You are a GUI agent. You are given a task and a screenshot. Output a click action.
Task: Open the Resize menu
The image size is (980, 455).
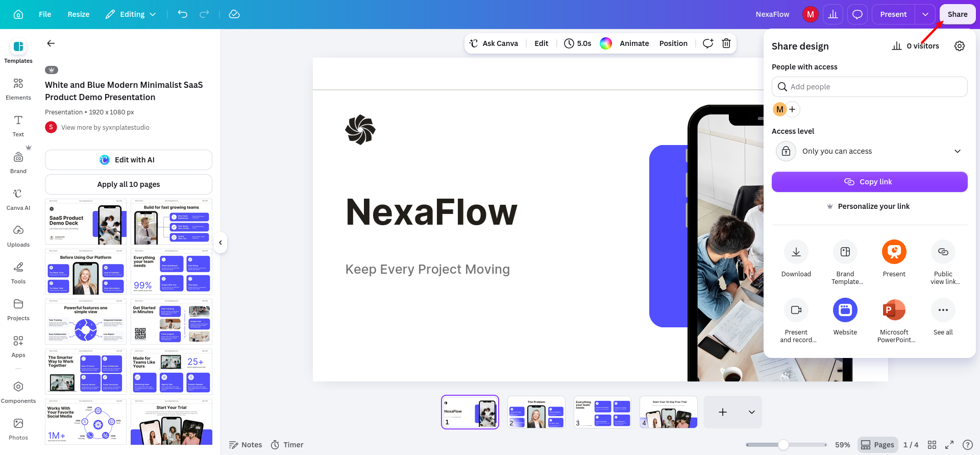click(79, 14)
